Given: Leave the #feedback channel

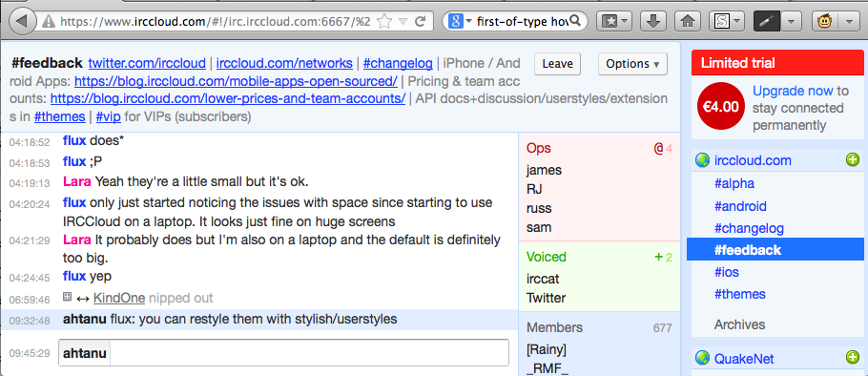Looking at the screenshot, I should [x=557, y=64].
